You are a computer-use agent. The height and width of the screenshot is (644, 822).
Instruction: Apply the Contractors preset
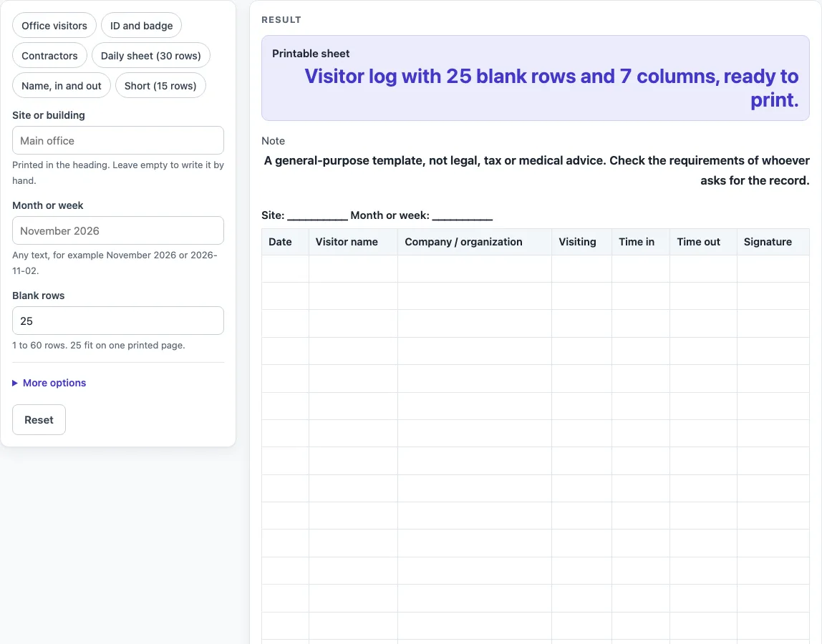[50, 56]
